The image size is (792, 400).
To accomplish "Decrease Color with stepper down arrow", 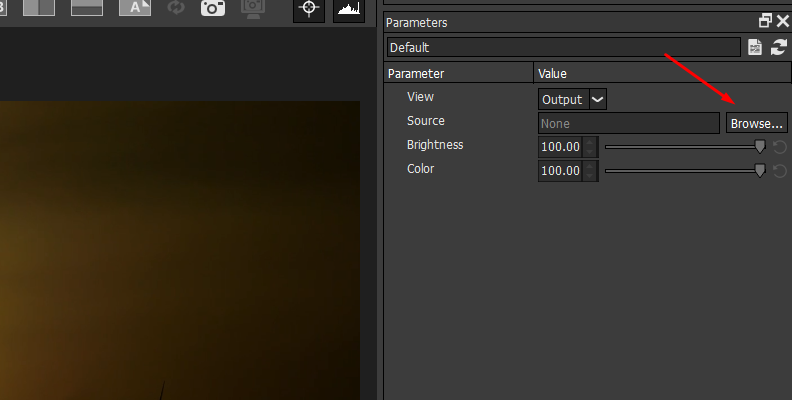I will 590,176.
